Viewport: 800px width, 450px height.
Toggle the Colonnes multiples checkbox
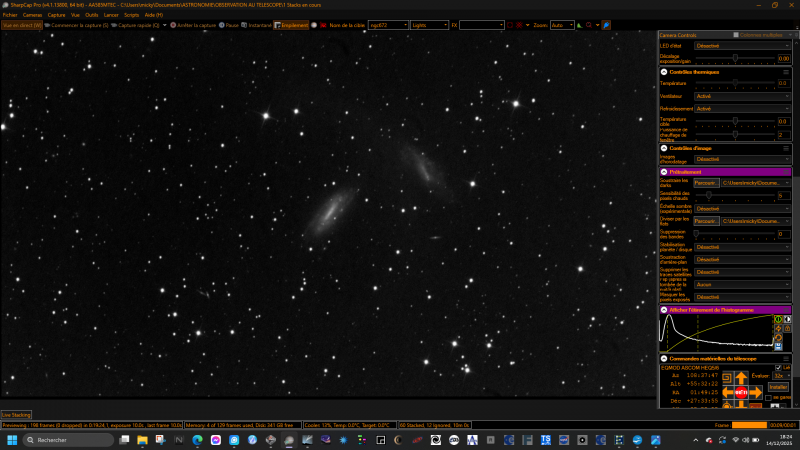pyautogui.click(x=736, y=35)
